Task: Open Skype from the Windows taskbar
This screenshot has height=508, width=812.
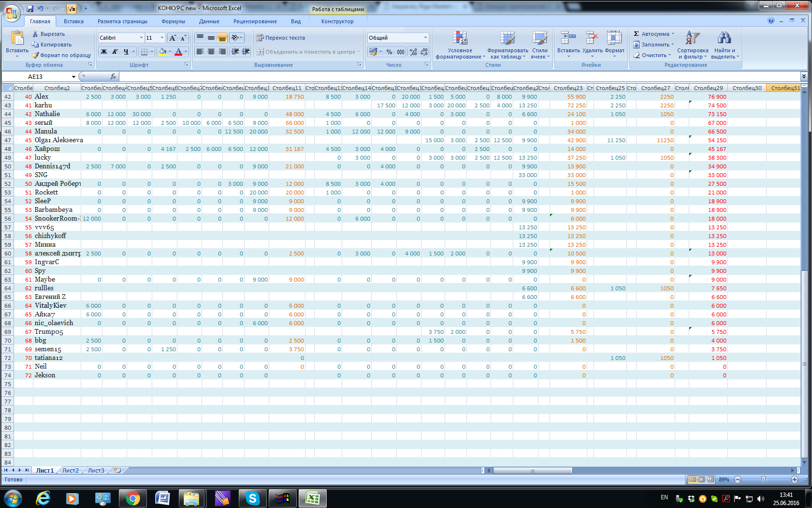Action: [x=252, y=498]
